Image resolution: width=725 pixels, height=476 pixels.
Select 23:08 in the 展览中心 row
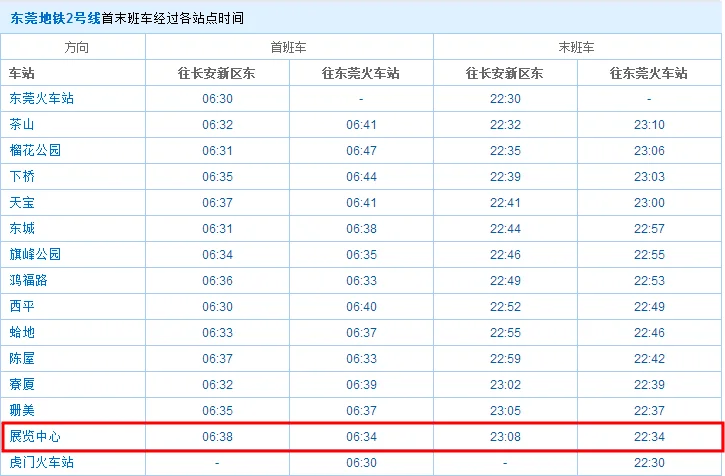coord(505,437)
